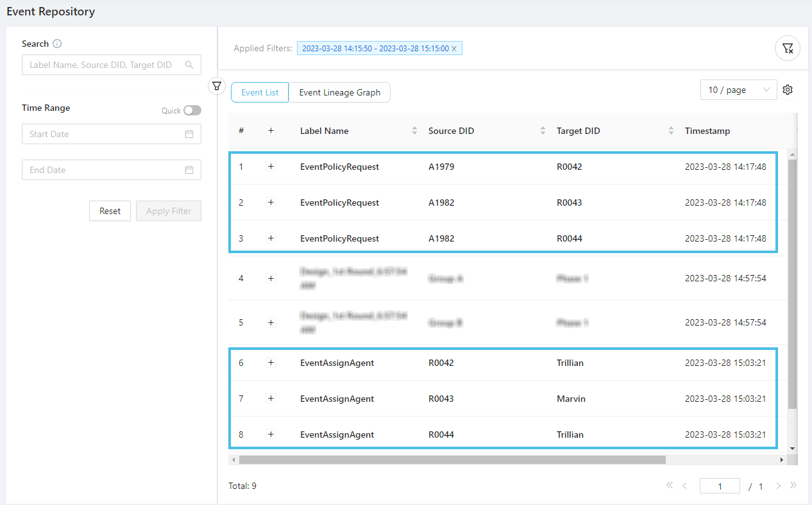Screen dimensions: 812x505
Task: Expand all rows using header plus icon
Action: click(x=271, y=131)
